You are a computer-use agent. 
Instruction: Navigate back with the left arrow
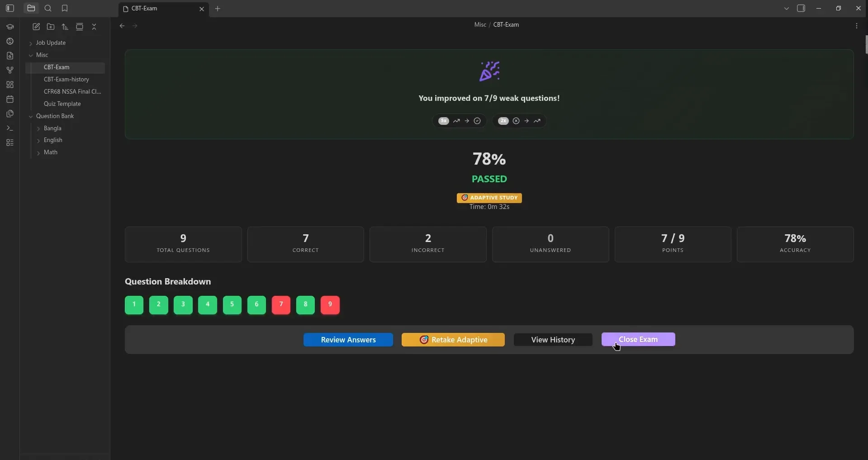pos(122,26)
